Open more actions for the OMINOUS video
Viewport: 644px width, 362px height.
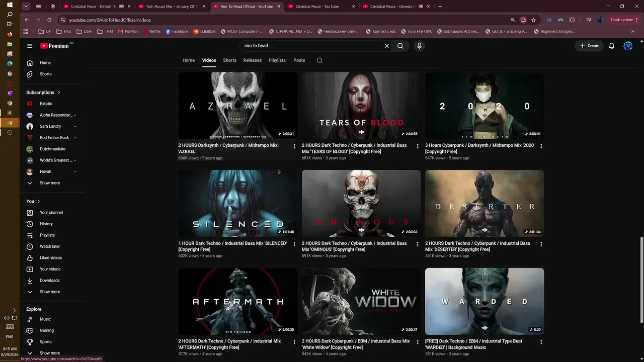pos(418,244)
